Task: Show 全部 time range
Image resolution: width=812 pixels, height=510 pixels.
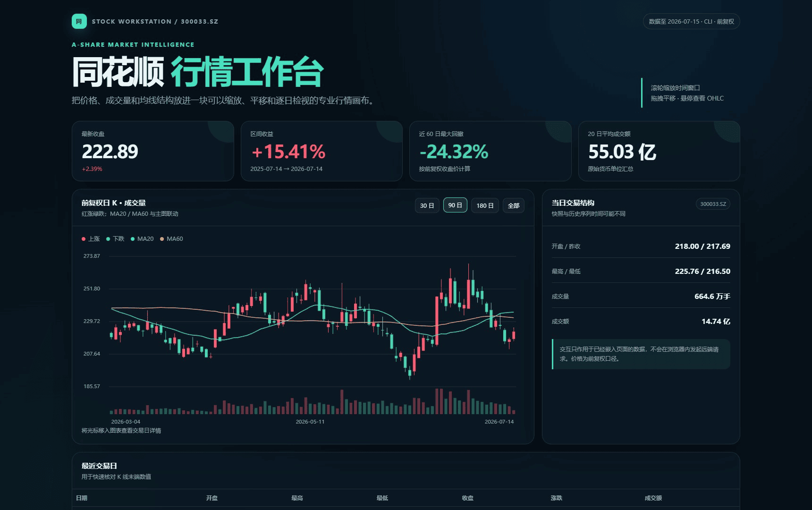Action: coord(514,205)
